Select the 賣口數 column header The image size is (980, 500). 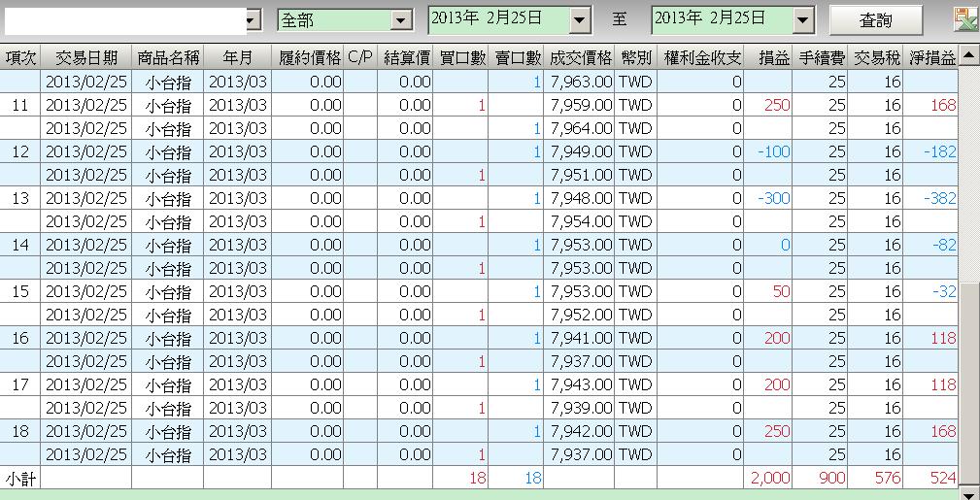[517, 58]
